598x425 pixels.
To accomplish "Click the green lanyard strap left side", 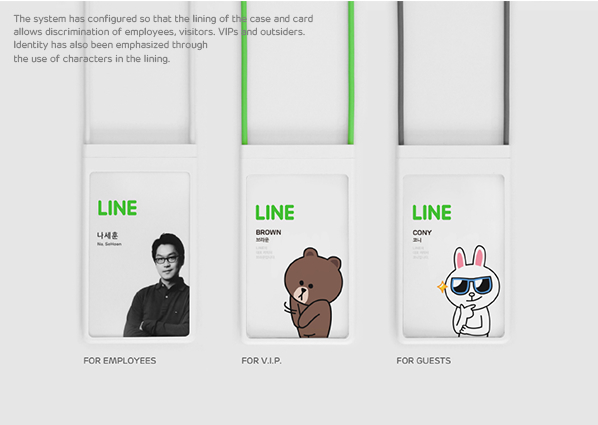I will click(x=244, y=72).
